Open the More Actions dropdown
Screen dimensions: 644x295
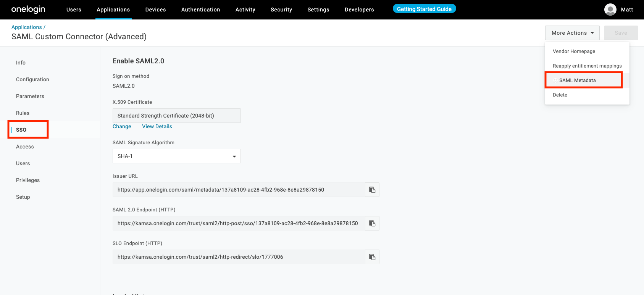click(x=572, y=33)
